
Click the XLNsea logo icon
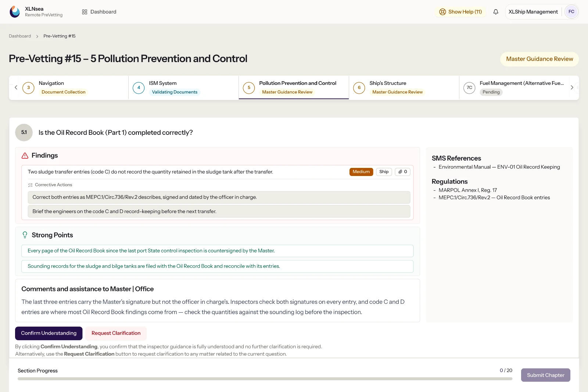pos(15,12)
